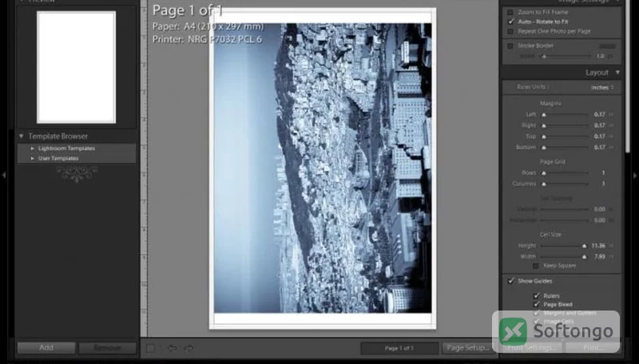Turn on the Stroke Border checkbox

[510, 46]
